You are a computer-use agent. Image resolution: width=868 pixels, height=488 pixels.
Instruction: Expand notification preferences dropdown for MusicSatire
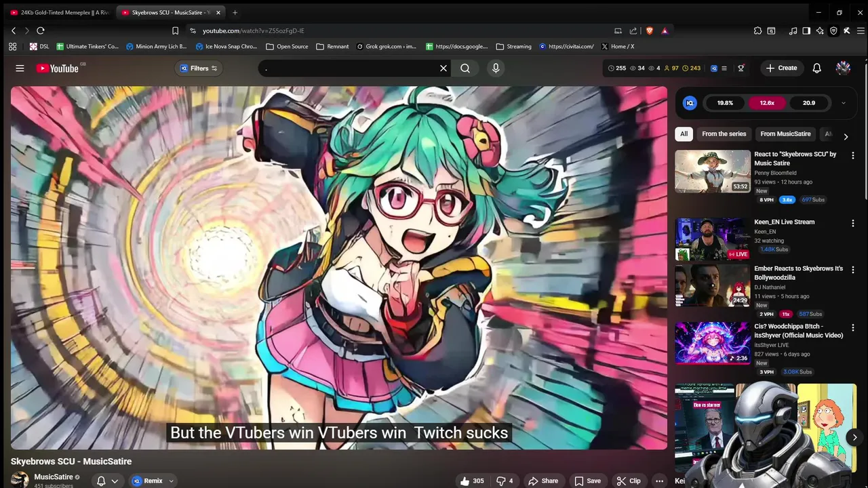[x=115, y=481]
